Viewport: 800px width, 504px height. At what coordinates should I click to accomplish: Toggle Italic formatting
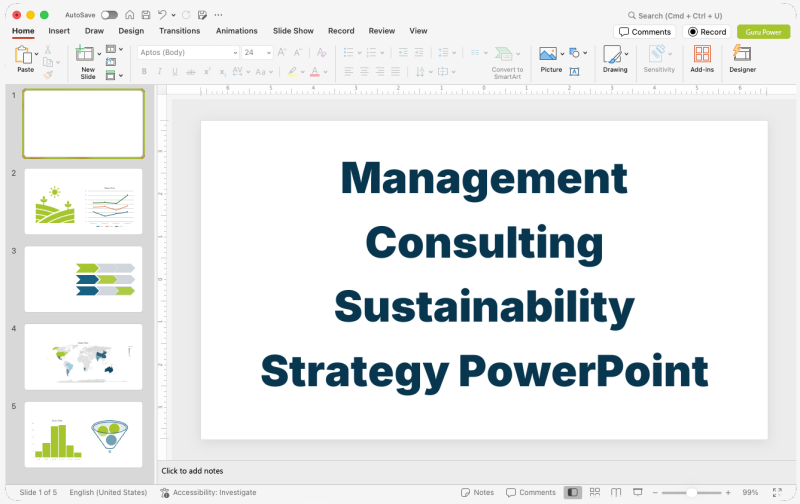click(160, 71)
